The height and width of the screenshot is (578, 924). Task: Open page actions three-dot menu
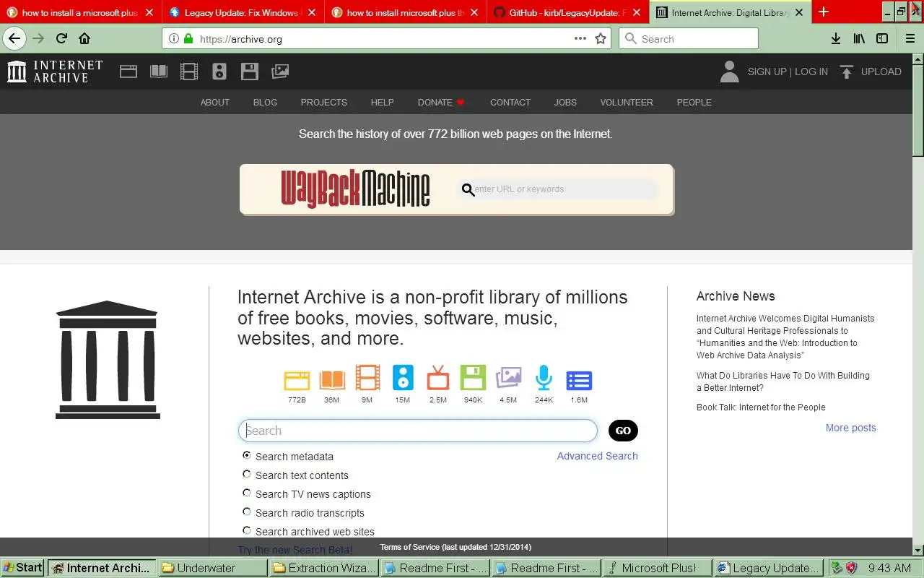(580, 39)
